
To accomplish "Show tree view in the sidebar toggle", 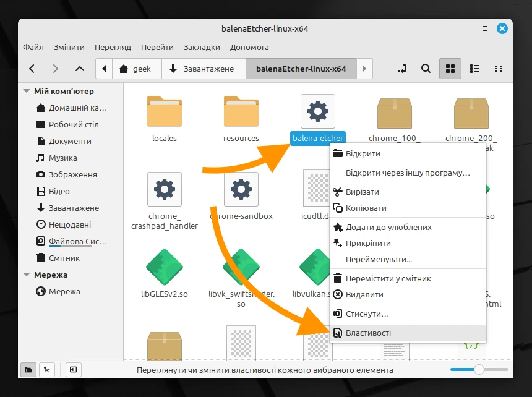I will (47, 370).
